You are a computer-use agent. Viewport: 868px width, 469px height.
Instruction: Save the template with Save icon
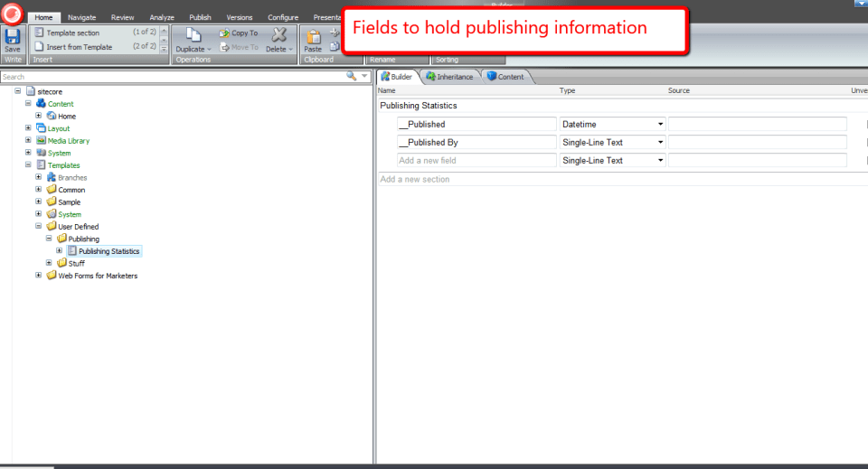(x=12, y=36)
